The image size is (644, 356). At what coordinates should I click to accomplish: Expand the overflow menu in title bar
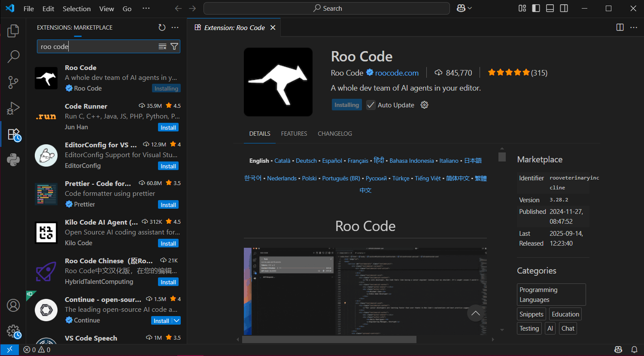tap(146, 8)
